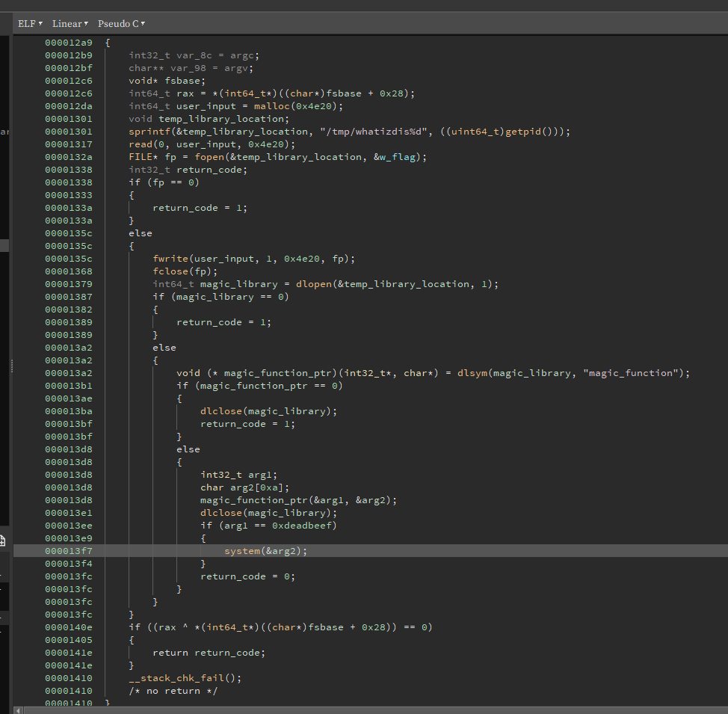Expand the Linear view mode dropdown
The image size is (728, 714).
tap(70, 23)
